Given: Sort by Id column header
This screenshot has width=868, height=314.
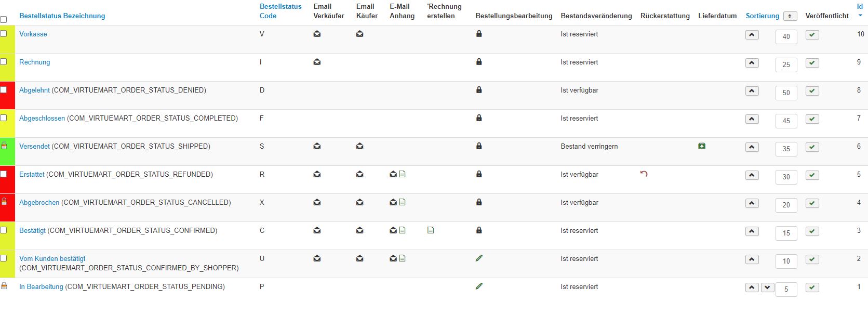Looking at the screenshot, I should [x=860, y=7].
